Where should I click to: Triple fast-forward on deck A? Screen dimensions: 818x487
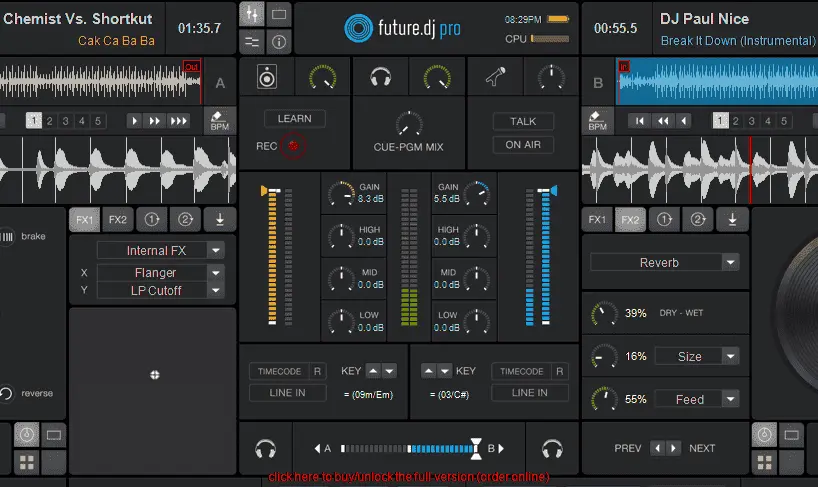pos(178,121)
